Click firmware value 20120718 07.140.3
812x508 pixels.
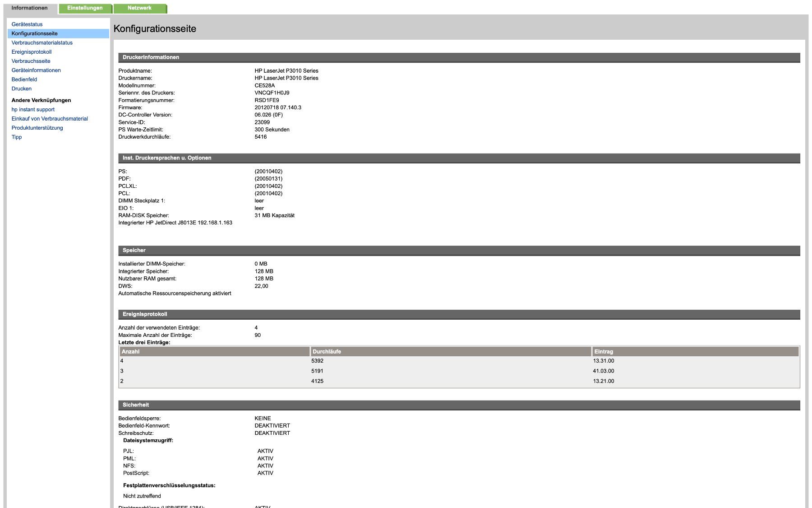(x=278, y=107)
